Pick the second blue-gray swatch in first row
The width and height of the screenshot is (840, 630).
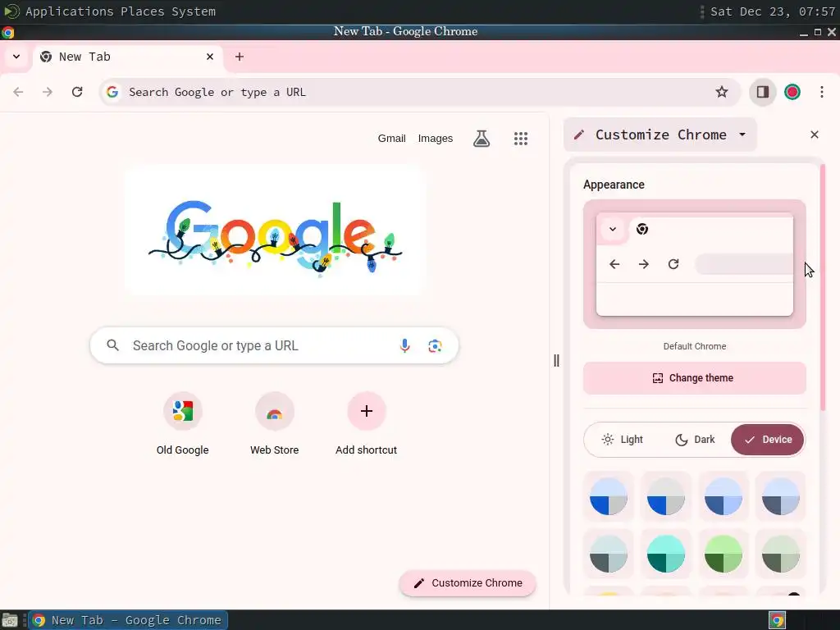pyautogui.click(x=666, y=496)
